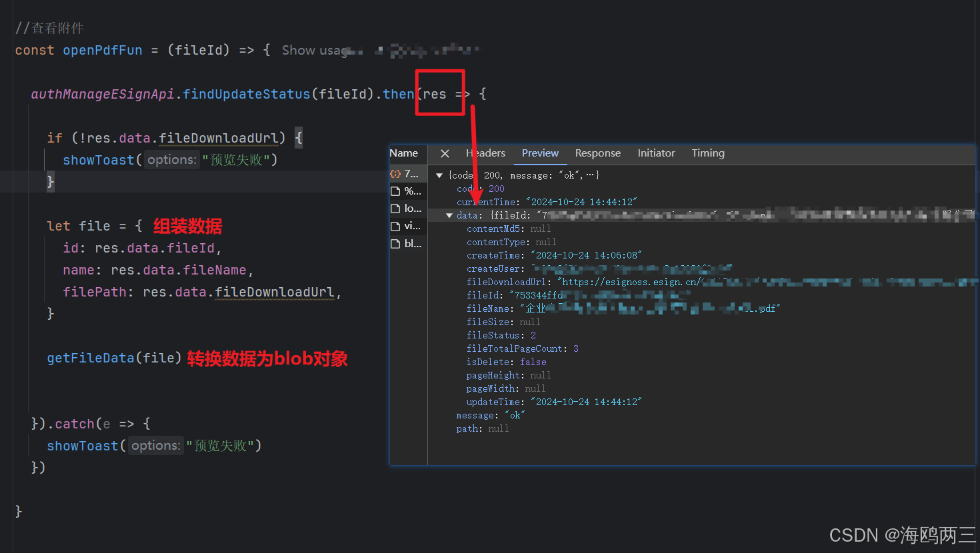The height and width of the screenshot is (553, 980).
Task: Click the createUser row in preview
Action: 599,269
